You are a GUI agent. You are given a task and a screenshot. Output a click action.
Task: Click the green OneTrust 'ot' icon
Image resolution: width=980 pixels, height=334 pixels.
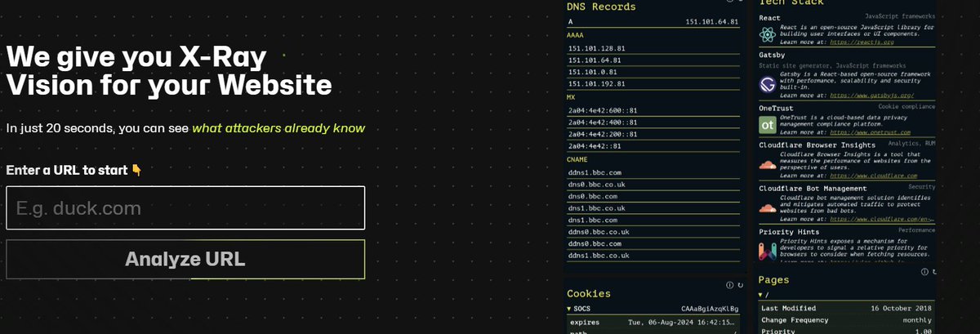click(x=768, y=125)
